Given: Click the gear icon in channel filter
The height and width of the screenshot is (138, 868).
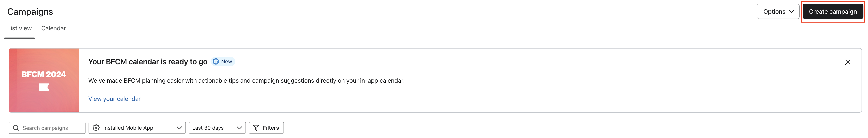Looking at the screenshot, I should [x=96, y=128].
